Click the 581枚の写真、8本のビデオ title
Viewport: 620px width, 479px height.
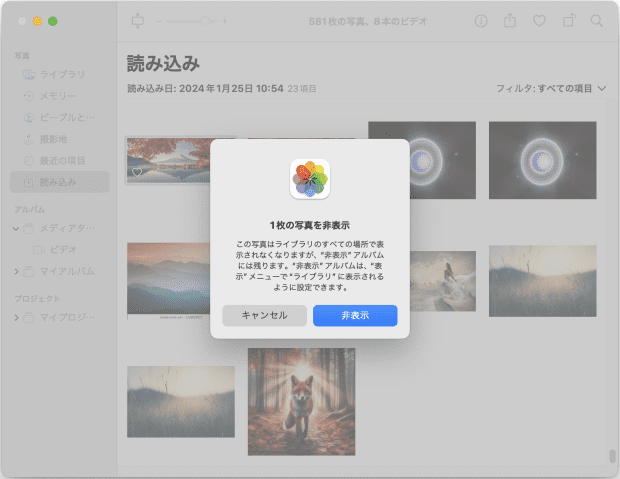(x=368, y=21)
